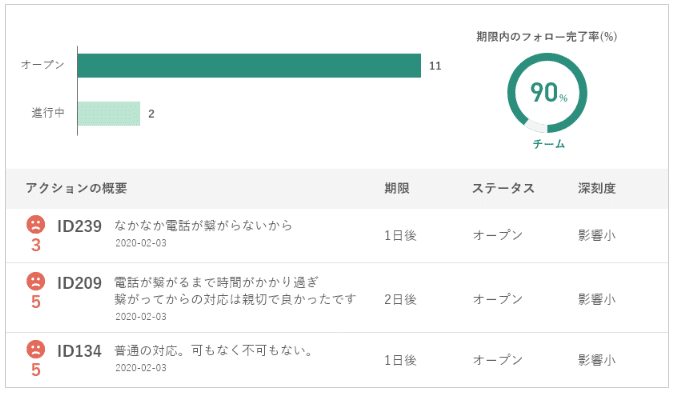
Task: Sort by the 期限 column header
Action: point(397,188)
